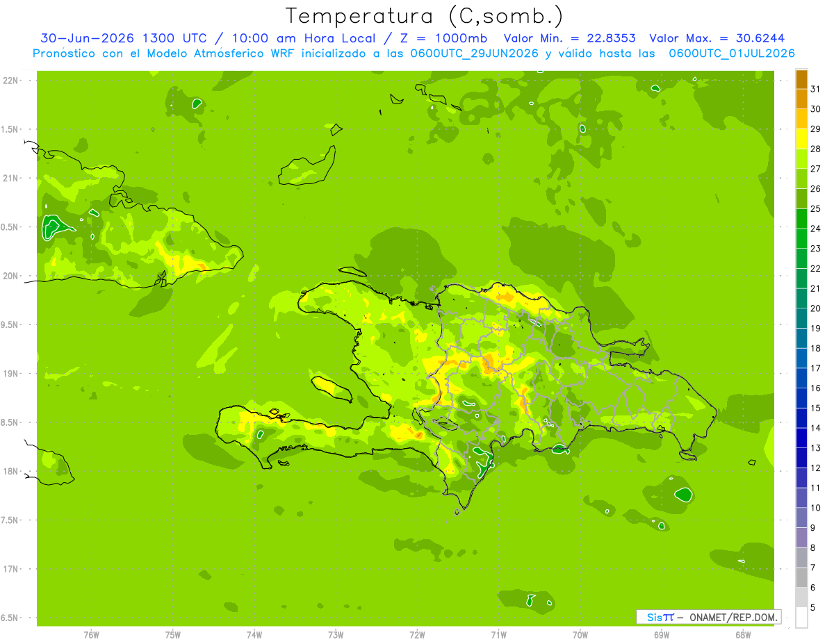Screen dimensions: 834x644
Task: Click the '15' colorbar scale value
Action: coord(816,408)
